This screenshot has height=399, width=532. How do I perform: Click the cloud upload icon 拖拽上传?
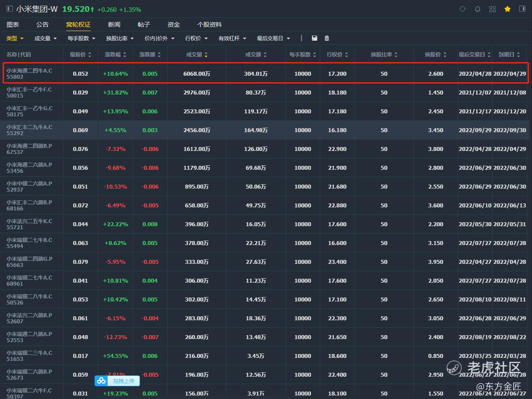pos(101,381)
